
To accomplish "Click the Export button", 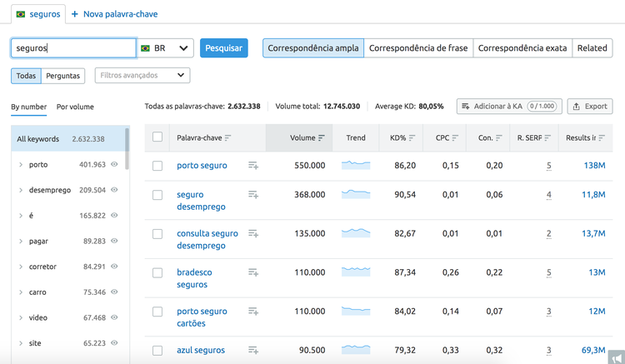I will 590,107.
